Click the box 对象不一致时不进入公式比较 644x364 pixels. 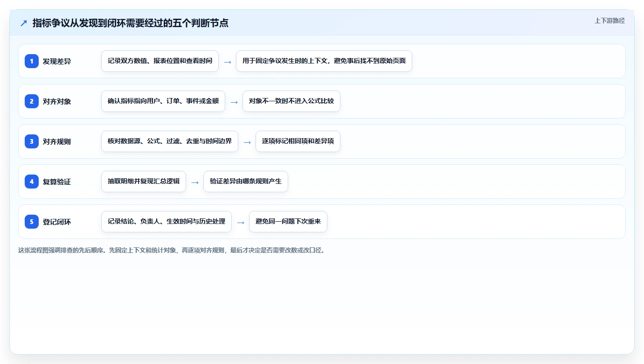291,101
